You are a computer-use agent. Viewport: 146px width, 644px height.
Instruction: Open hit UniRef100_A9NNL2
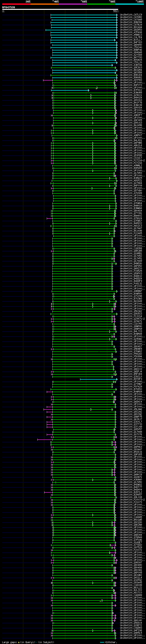(x=131, y=165)
